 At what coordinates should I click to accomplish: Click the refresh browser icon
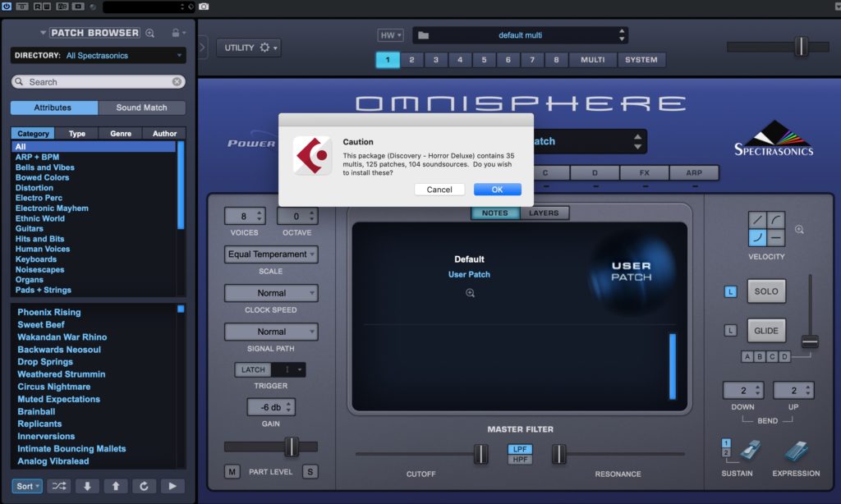[x=144, y=486]
